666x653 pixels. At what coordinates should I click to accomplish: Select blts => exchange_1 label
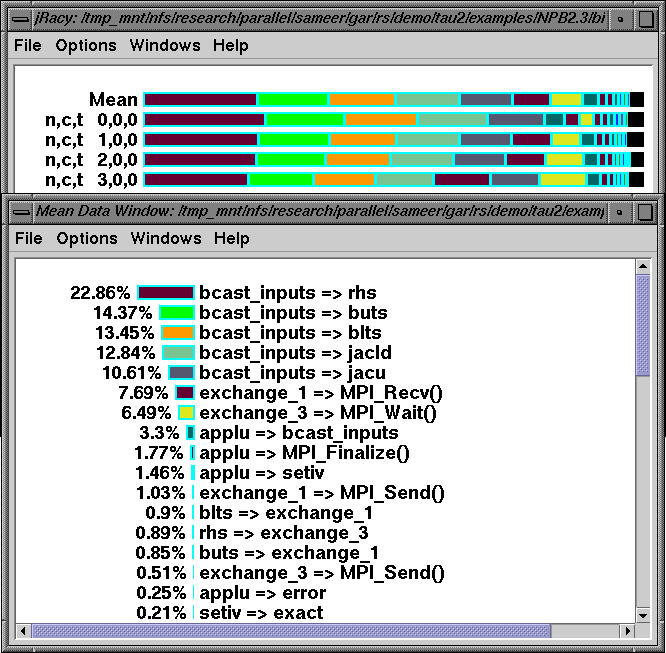(286, 512)
